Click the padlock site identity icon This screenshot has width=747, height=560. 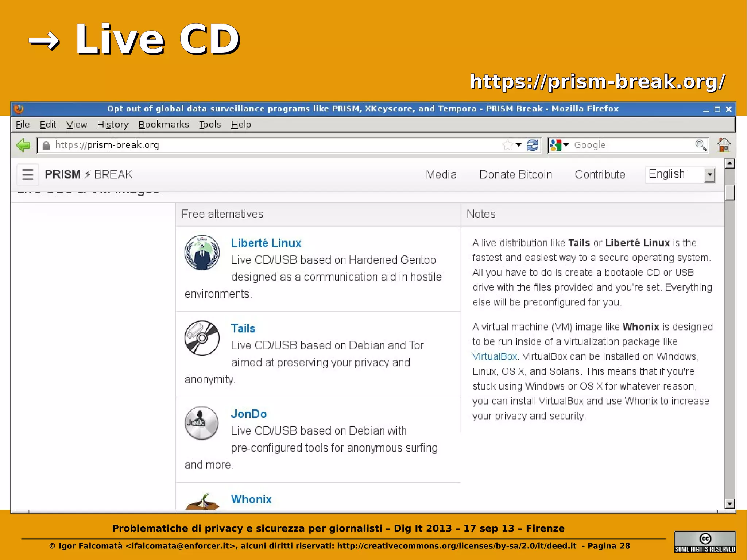pos(46,145)
